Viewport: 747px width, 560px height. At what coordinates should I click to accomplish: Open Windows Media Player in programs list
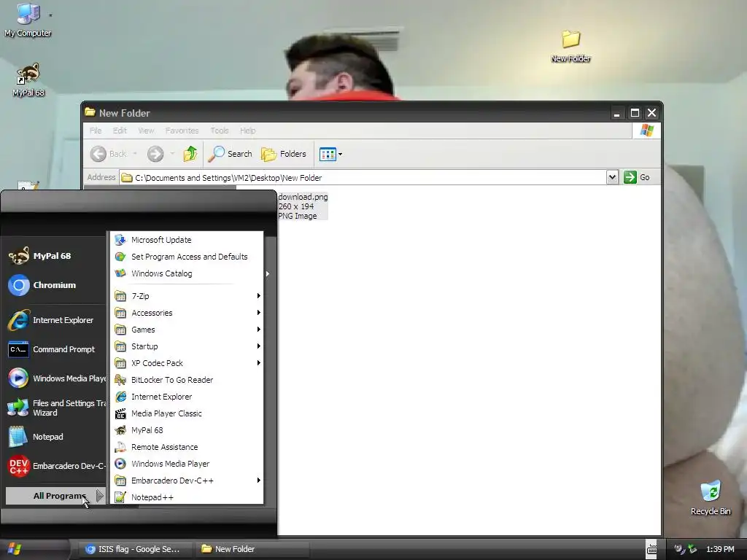pyautogui.click(x=187, y=464)
